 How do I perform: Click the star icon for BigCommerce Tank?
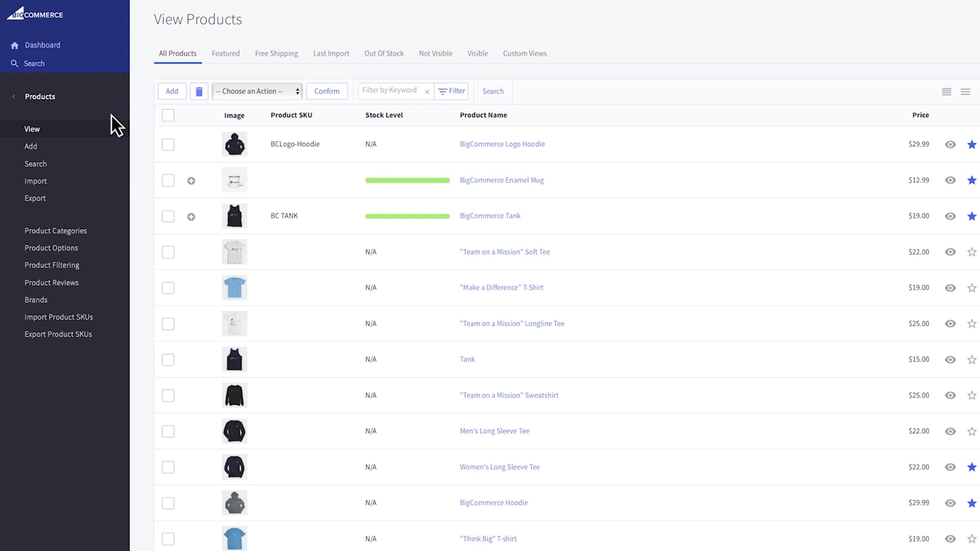[x=971, y=215]
